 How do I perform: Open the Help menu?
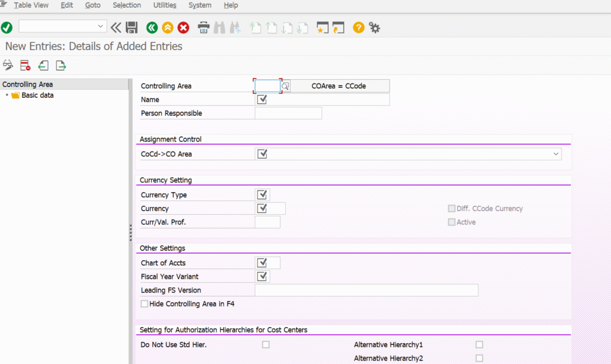[231, 5]
